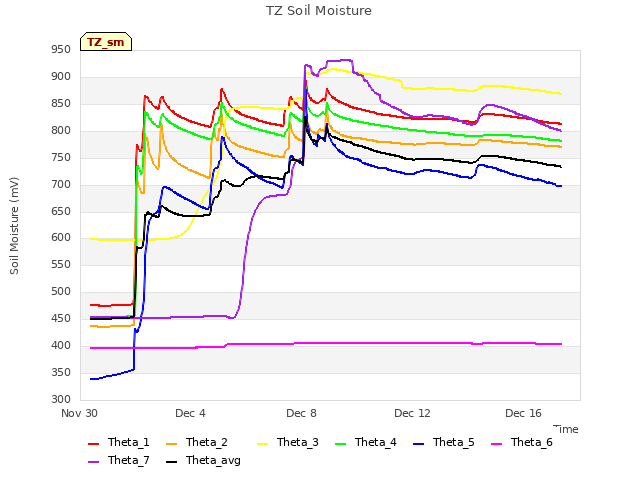Click the Dec 8 x-axis label
640x480 pixels.
[x=301, y=413]
